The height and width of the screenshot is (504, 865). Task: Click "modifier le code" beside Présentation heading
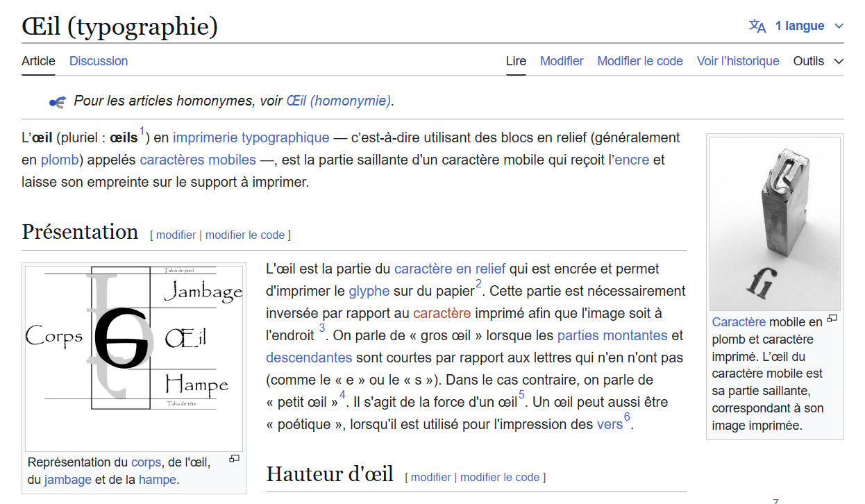click(x=245, y=235)
